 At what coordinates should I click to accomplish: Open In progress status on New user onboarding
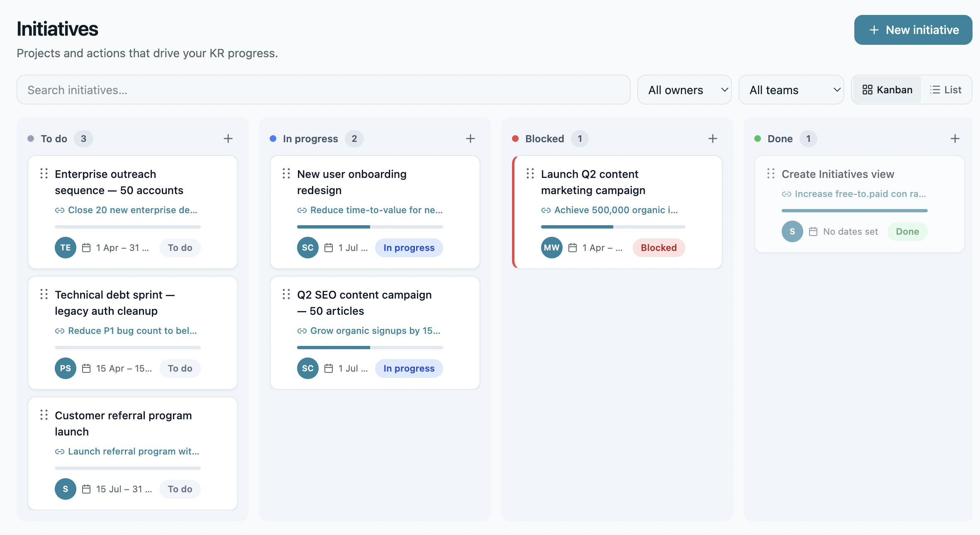pos(409,248)
